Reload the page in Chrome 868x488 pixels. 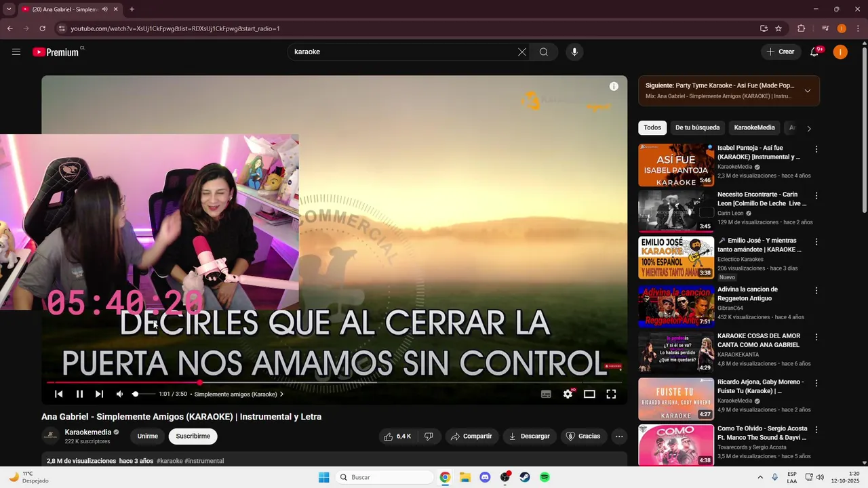pos(42,28)
